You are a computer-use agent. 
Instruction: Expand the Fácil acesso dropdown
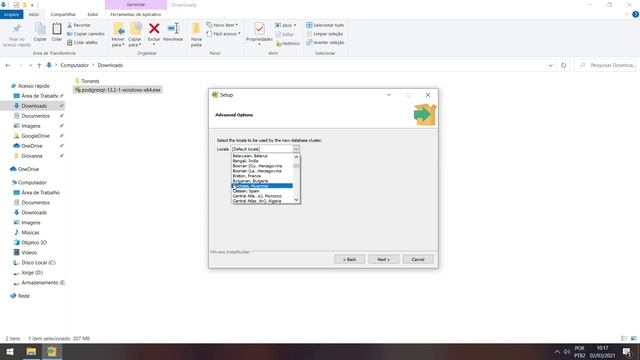point(223,34)
